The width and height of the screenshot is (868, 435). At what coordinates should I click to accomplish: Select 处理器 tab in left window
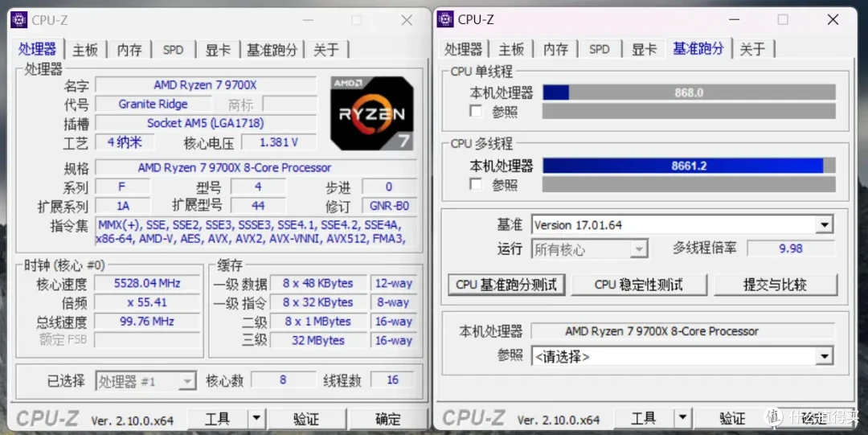[x=37, y=49]
